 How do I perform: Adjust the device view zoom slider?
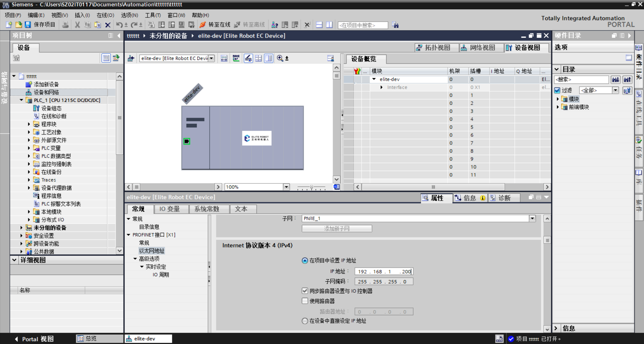tap(311, 187)
